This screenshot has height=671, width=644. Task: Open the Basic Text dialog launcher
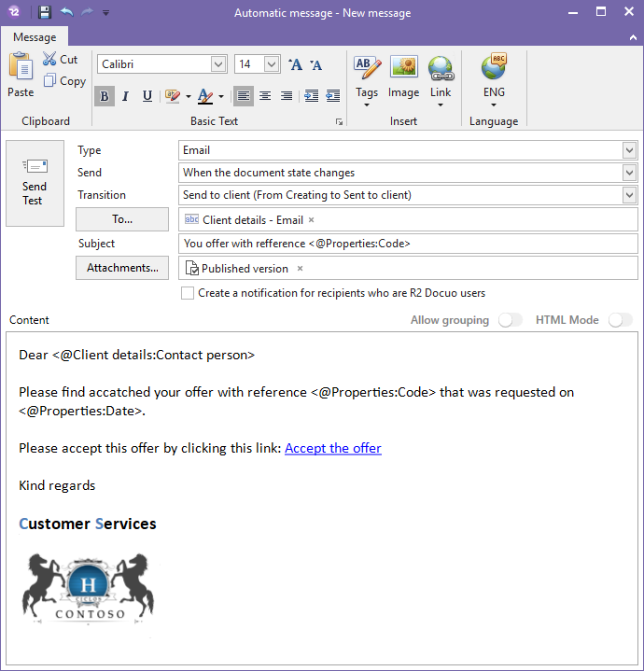tap(340, 122)
